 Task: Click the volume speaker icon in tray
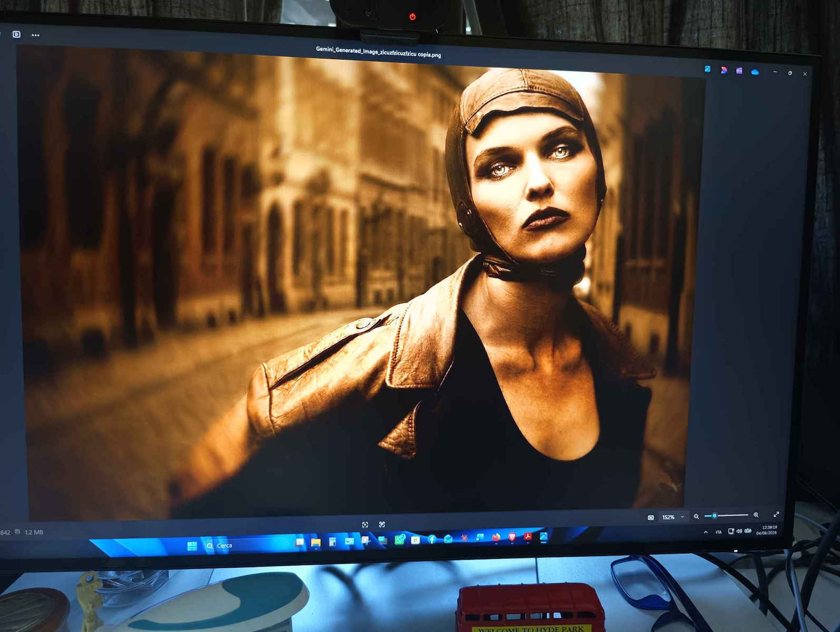pyautogui.click(x=739, y=531)
